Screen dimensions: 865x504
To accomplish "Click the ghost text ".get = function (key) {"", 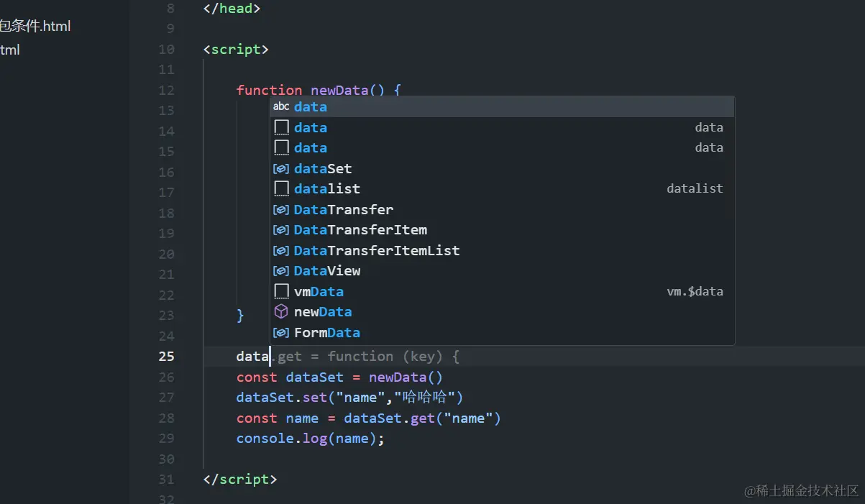I will [x=365, y=356].
